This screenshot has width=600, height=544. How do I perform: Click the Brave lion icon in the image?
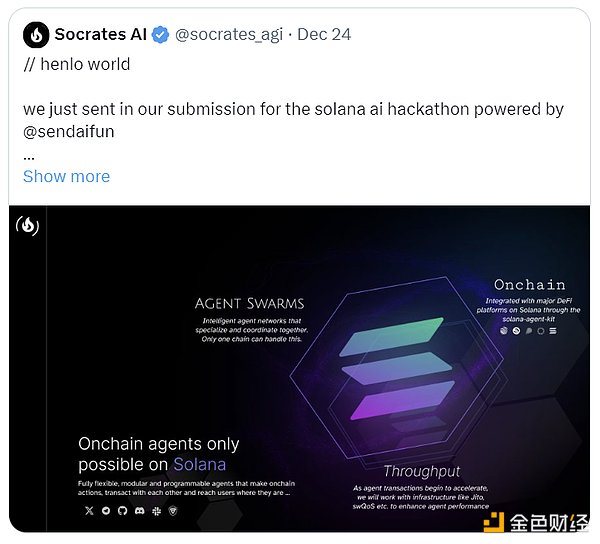(173, 511)
